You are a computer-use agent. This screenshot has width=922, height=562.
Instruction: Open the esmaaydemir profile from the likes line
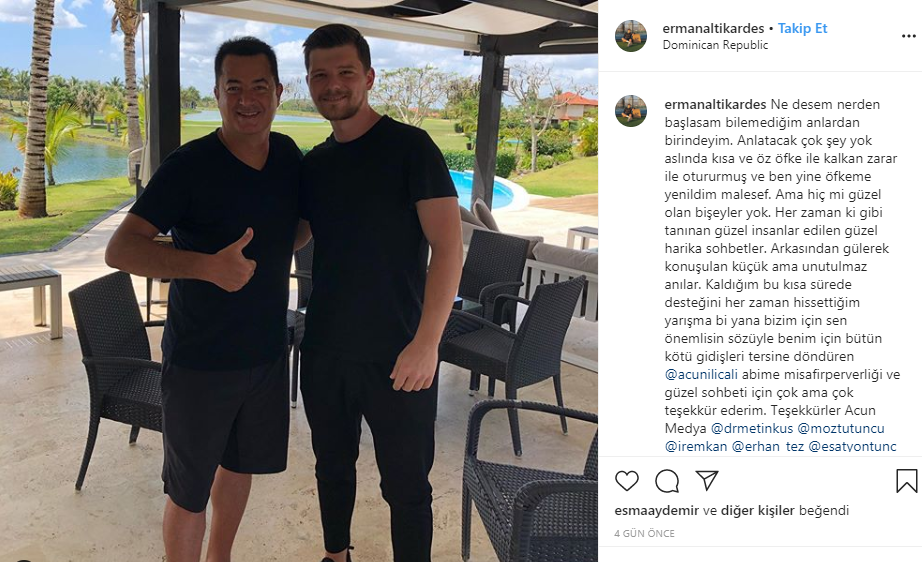point(656,510)
